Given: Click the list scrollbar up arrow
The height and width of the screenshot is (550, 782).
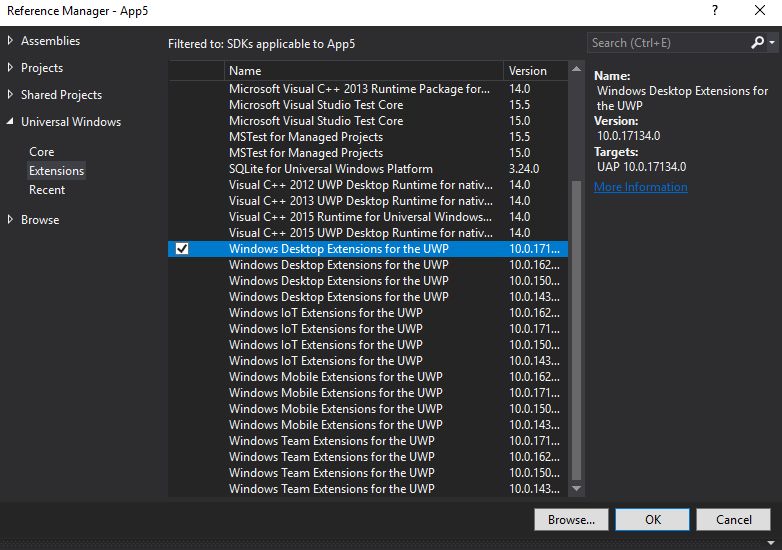Looking at the screenshot, I should tap(576, 69).
